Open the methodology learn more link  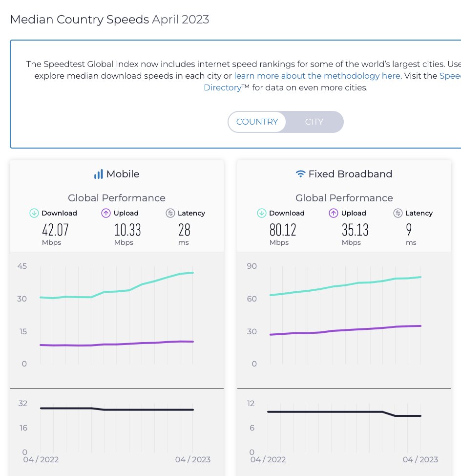pyautogui.click(x=317, y=76)
